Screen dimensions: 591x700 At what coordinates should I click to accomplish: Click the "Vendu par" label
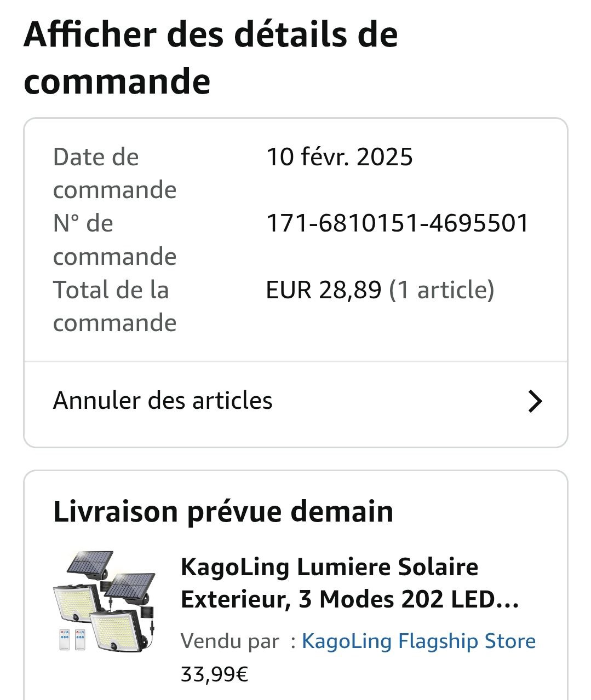(x=229, y=641)
